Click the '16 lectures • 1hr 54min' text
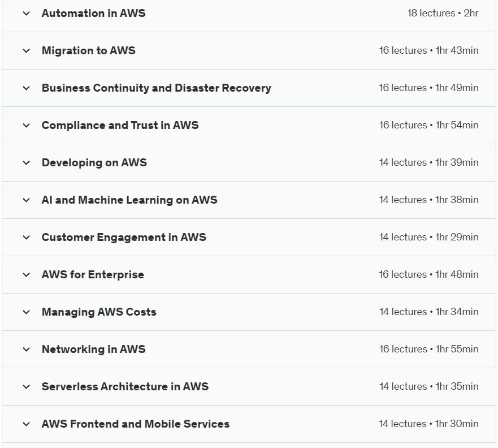 coord(429,125)
